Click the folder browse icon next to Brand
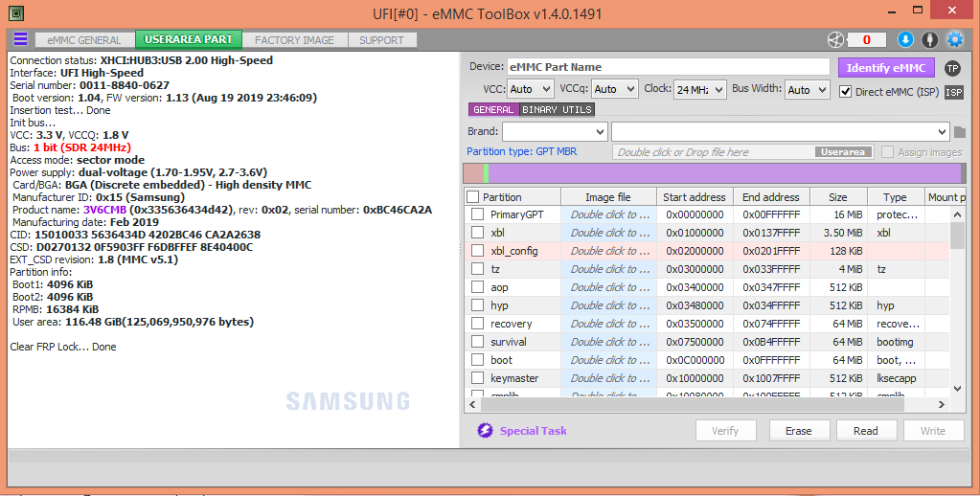980x496 pixels. (959, 132)
